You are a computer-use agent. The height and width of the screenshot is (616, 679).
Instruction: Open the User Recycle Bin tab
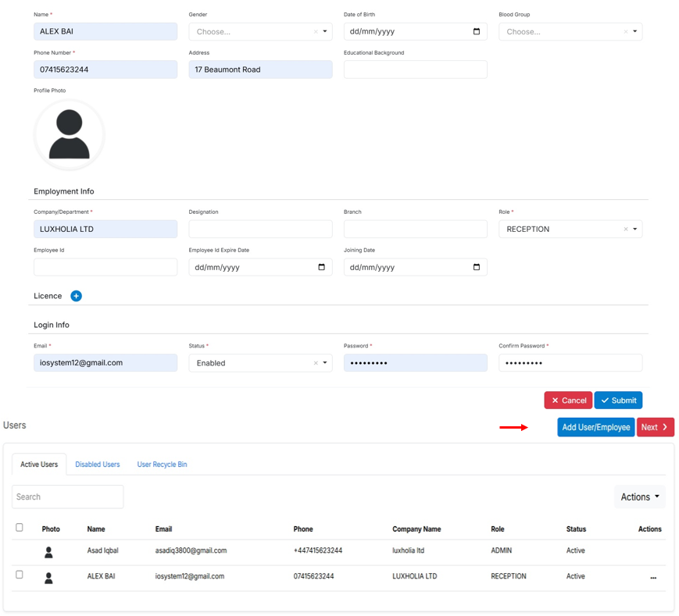pyautogui.click(x=162, y=465)
